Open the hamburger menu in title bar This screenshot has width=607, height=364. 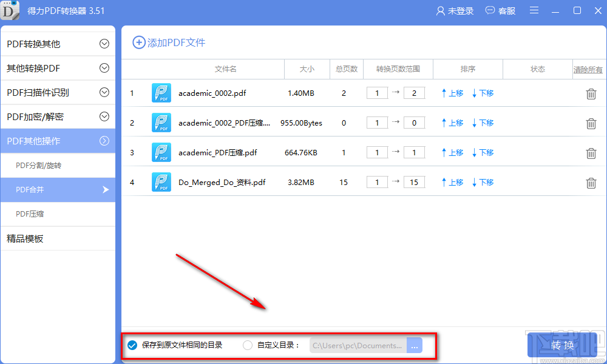[534, 10]
